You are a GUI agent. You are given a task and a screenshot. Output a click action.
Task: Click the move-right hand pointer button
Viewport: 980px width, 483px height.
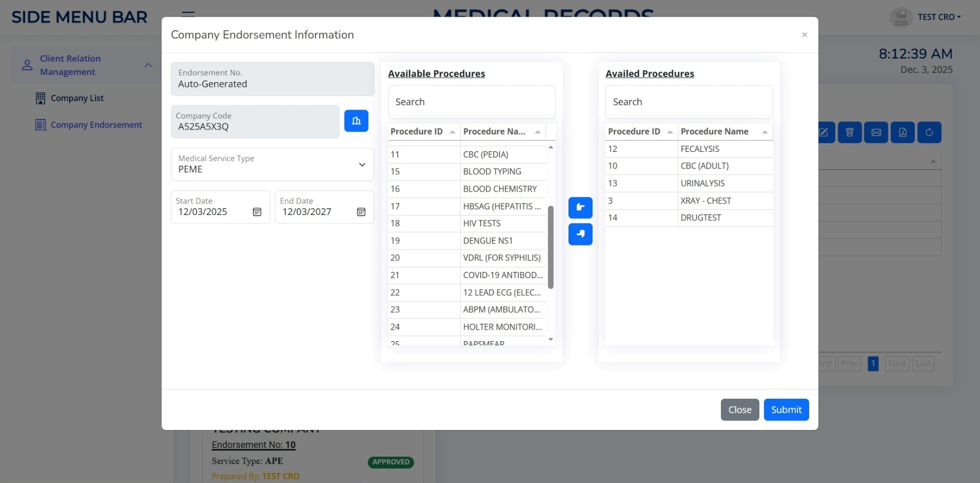pyautogui.click(x=580, y=208)
